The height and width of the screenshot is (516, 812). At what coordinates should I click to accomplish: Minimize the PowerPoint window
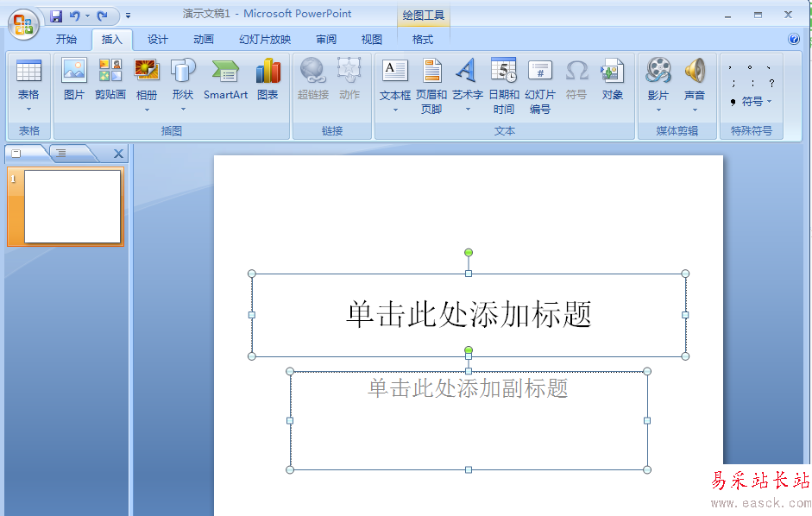tap(728, 16)
